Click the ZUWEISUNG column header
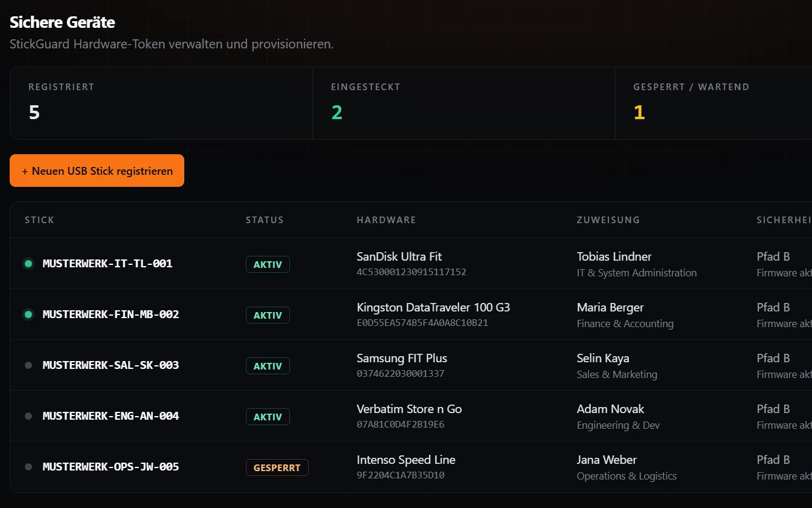 coord(608,220)
